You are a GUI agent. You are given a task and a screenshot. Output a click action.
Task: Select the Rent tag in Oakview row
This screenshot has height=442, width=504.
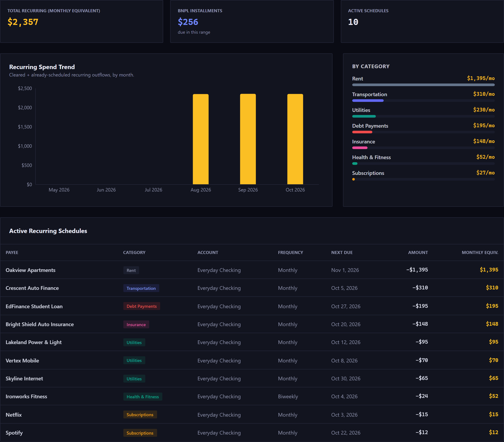[131, 270]
